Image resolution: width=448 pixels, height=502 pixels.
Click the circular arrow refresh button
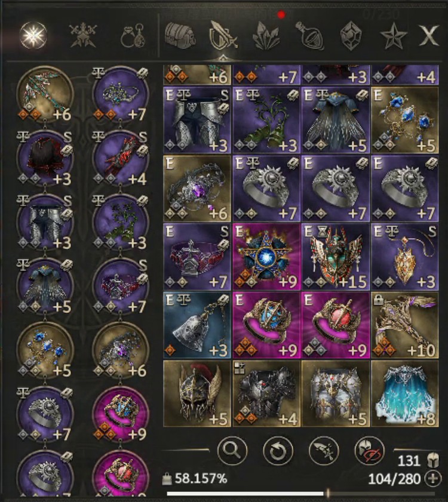(278, 451)
